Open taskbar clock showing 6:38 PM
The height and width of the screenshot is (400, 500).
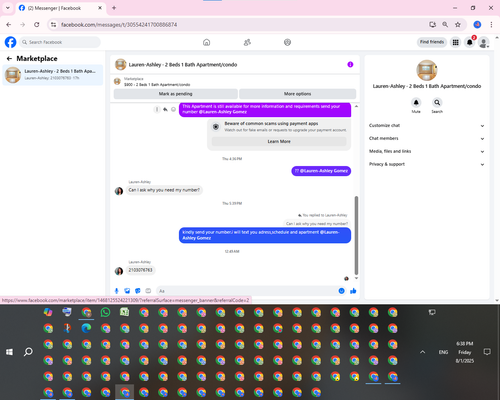click(x=465, y=352)
